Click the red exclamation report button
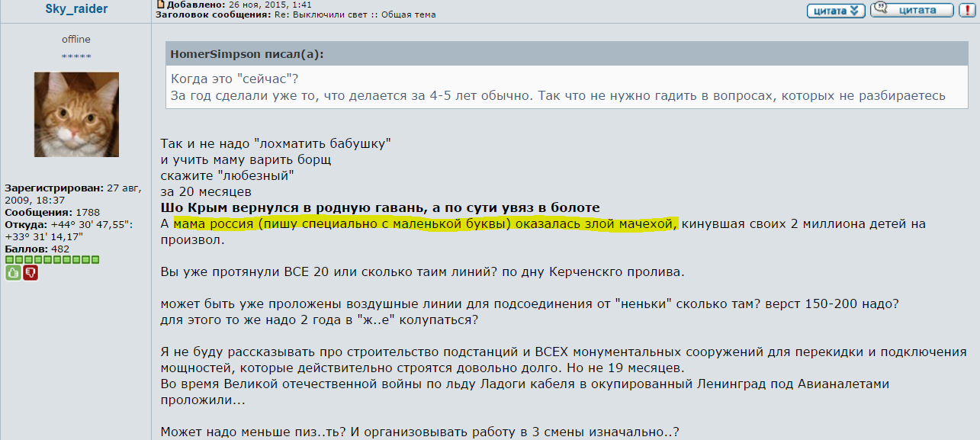980x440 pixels. [x=967, y=10]
